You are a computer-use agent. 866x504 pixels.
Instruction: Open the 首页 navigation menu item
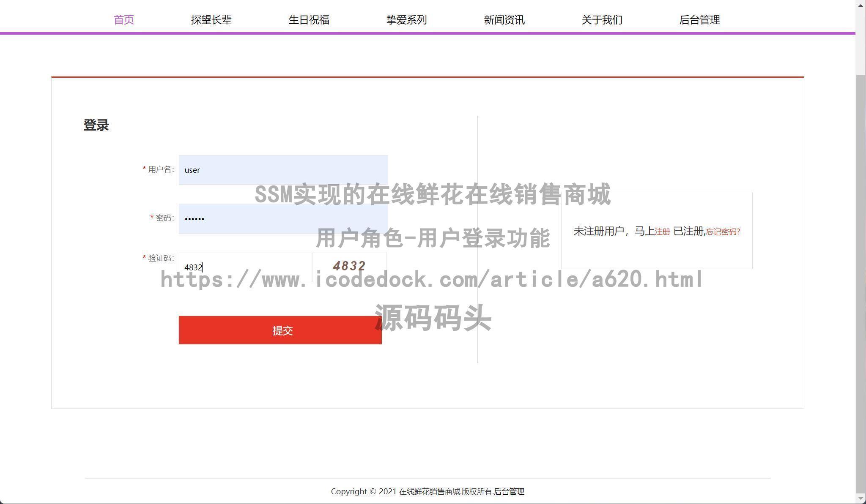click(123, 19)
